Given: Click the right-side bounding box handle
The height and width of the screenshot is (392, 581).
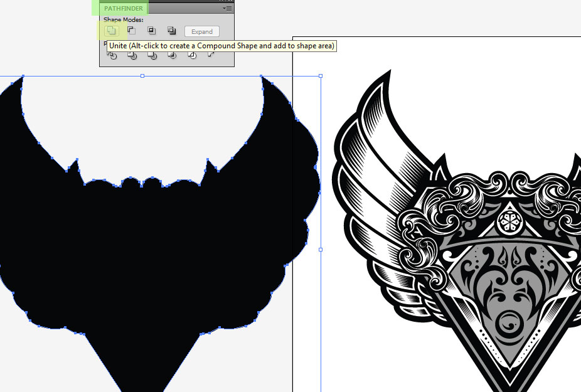Looking at the screenshot, I should tap(321, 249).
